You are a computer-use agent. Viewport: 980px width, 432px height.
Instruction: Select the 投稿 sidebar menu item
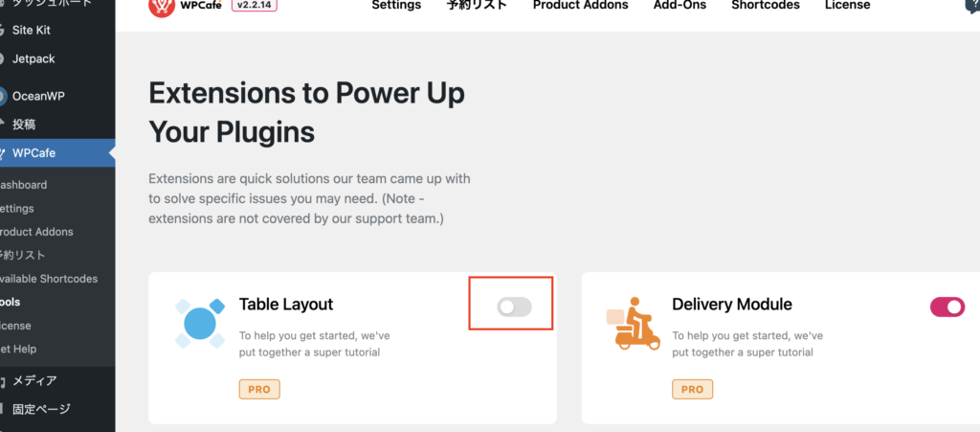click(x=24, y=125)
